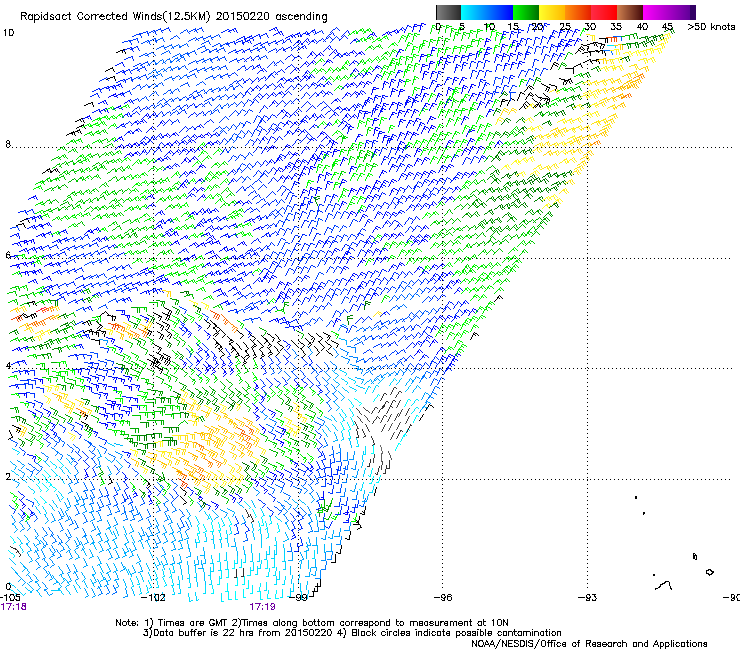
Task: Click the NOAA/NESDIS credit line
Action: click(589, 644)
